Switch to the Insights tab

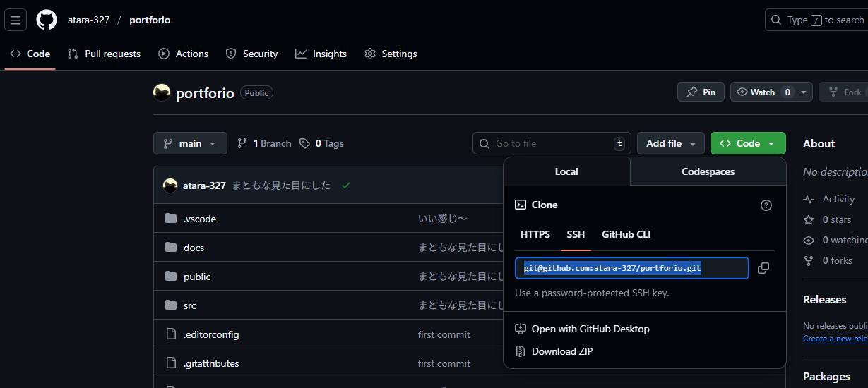click(x=321, y=54)
